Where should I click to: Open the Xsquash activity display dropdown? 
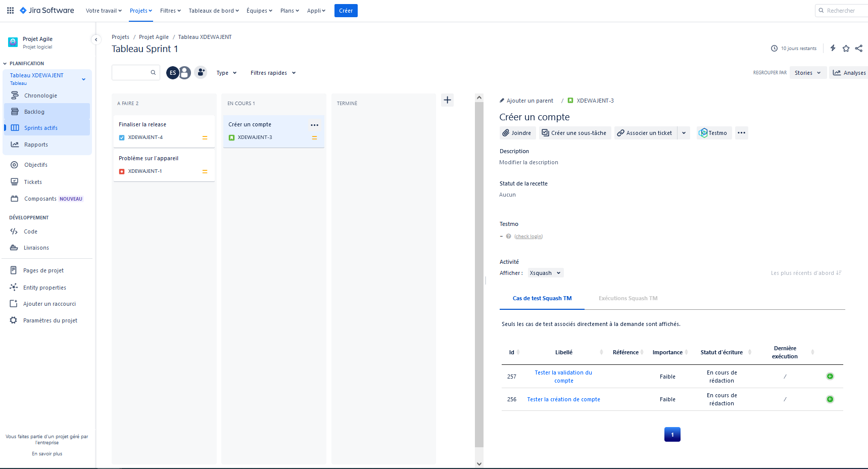point(545,273)
